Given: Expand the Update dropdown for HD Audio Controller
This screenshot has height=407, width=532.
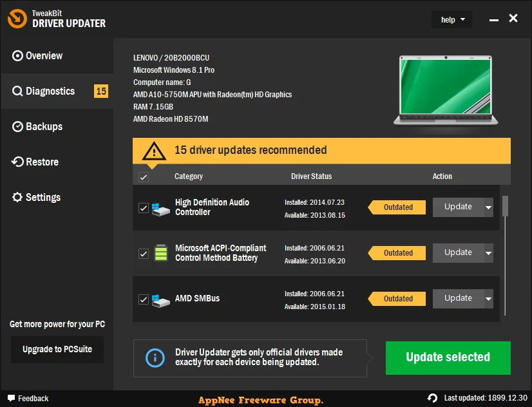Looking at the screenshot, I should pos(488,207).
